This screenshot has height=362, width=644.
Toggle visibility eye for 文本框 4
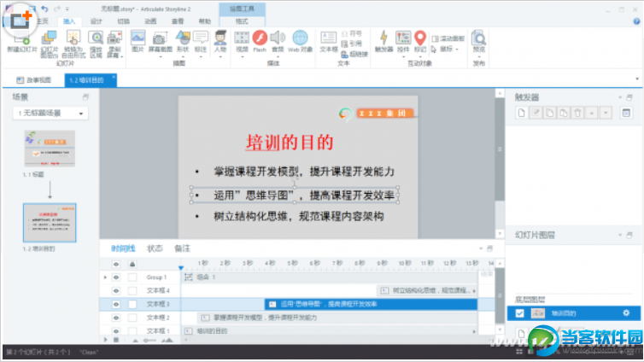(116, 291)
